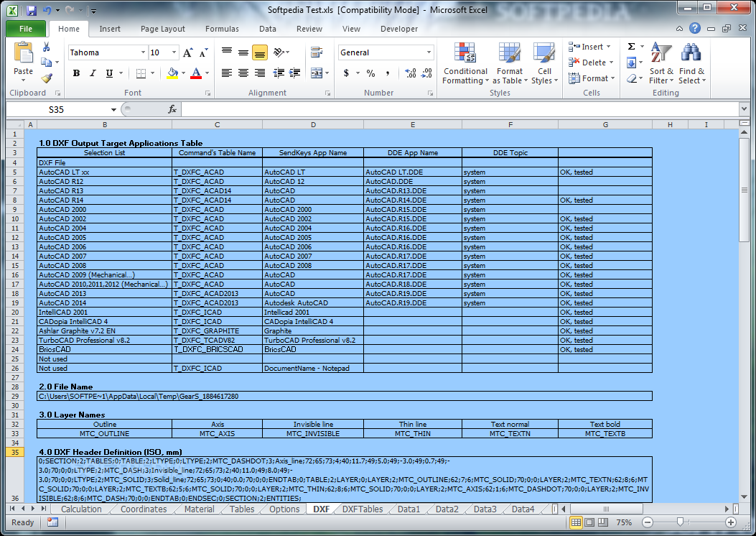Click the Paste clipboard icon
756x536 pixels.
click(x=23, y=53)
